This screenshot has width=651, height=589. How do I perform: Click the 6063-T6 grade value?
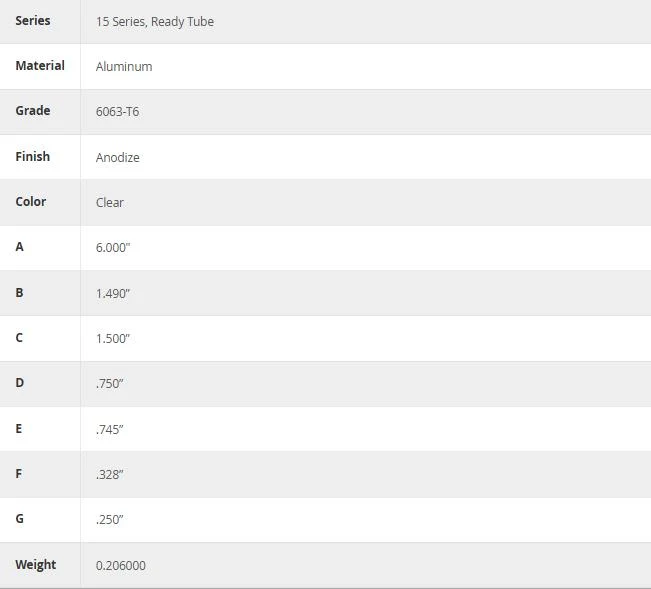[117, 112]
